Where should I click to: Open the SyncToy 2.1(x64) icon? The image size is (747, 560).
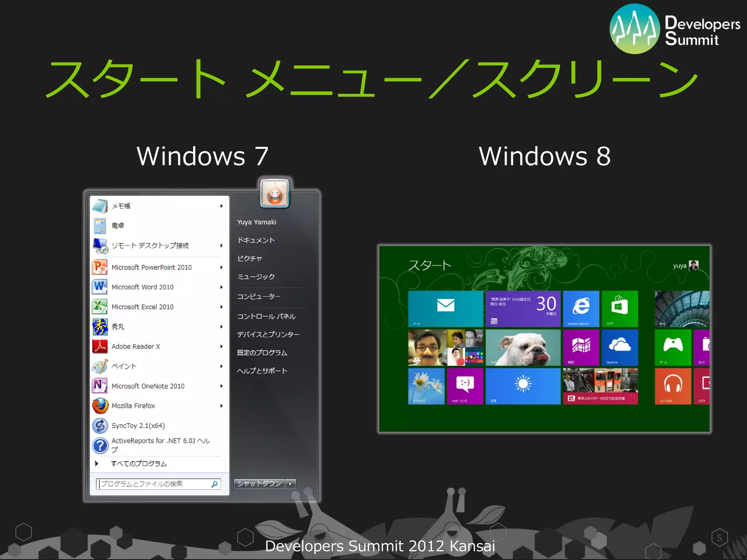point(100,425)
